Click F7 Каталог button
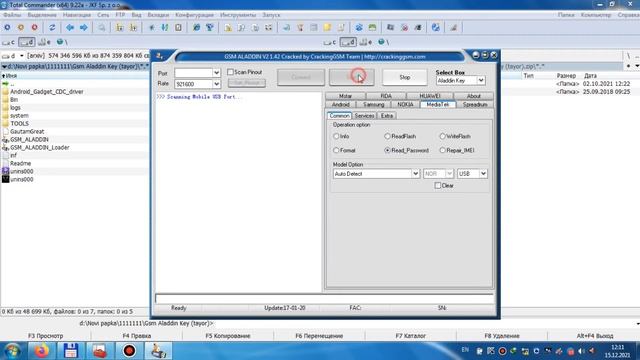The width and height of the screenshot is (640, 360). point(411,336)
